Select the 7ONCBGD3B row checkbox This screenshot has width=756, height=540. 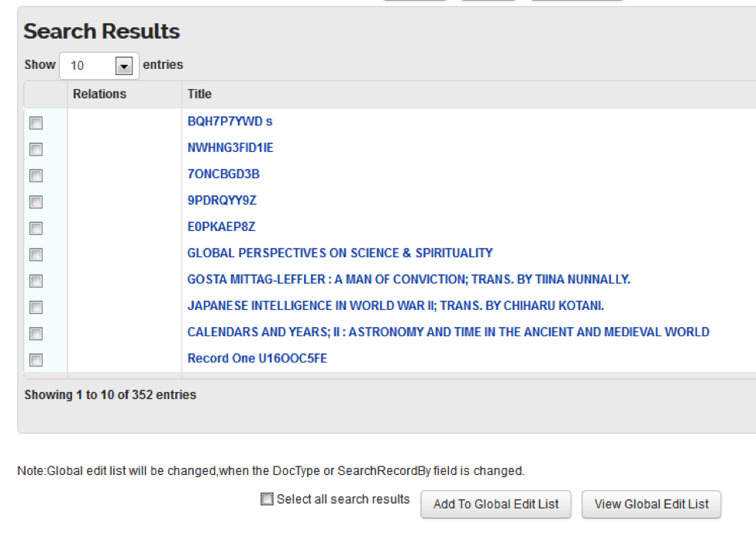click(x=36, y=176)
